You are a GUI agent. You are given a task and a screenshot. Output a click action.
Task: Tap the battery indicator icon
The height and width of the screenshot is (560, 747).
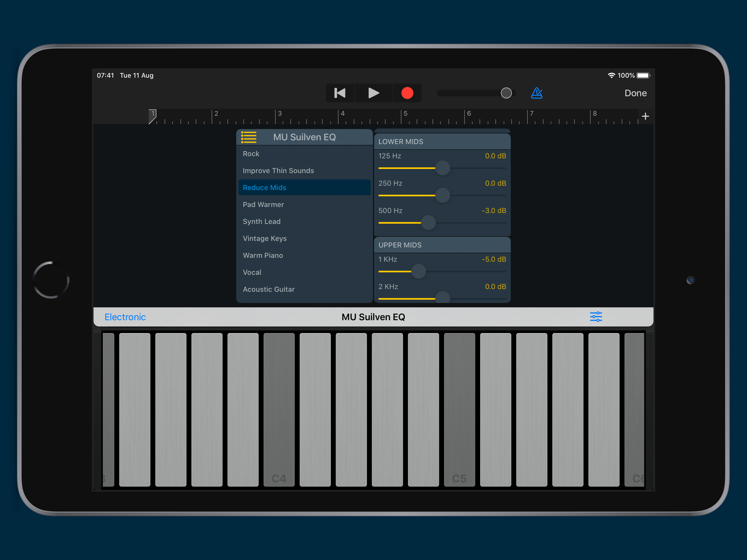[643, 75]
